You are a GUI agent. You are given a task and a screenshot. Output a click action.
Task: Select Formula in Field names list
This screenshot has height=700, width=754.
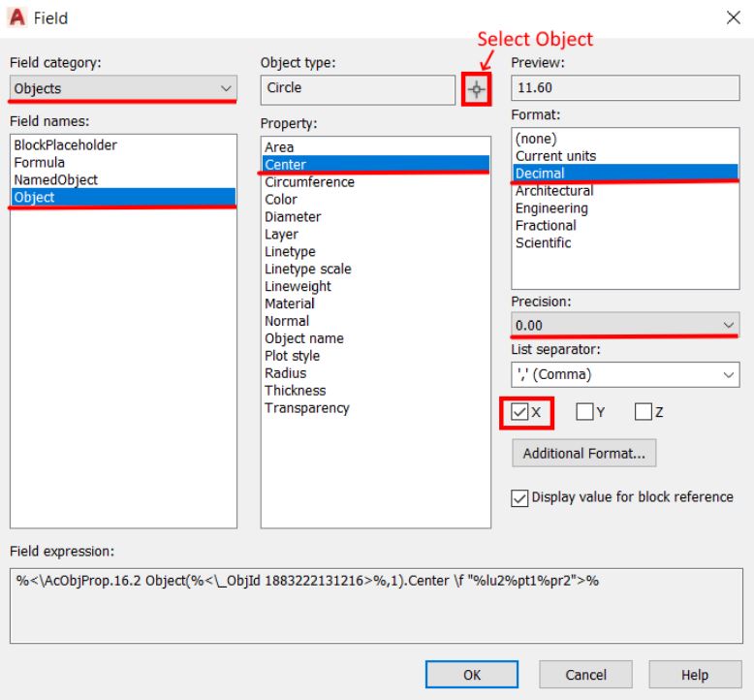[123, 162]
